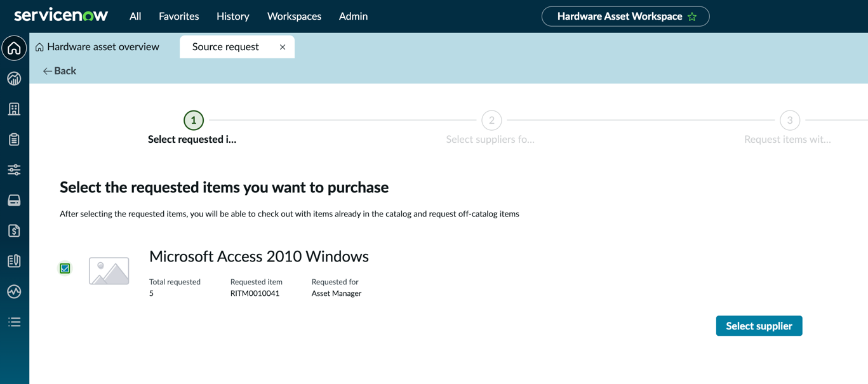The height and width of the screenshot is (384, 868).
Task: Open the list sidebar icon
Action: 14,322
